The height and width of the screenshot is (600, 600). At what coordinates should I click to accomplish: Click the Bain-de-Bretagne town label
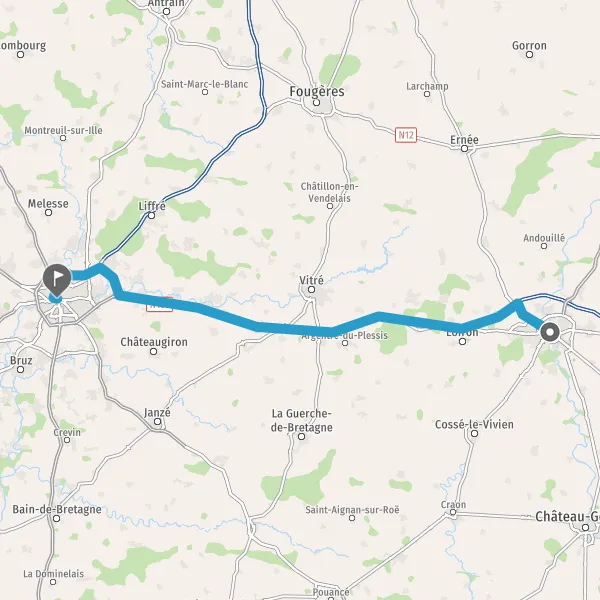point(57,509)
